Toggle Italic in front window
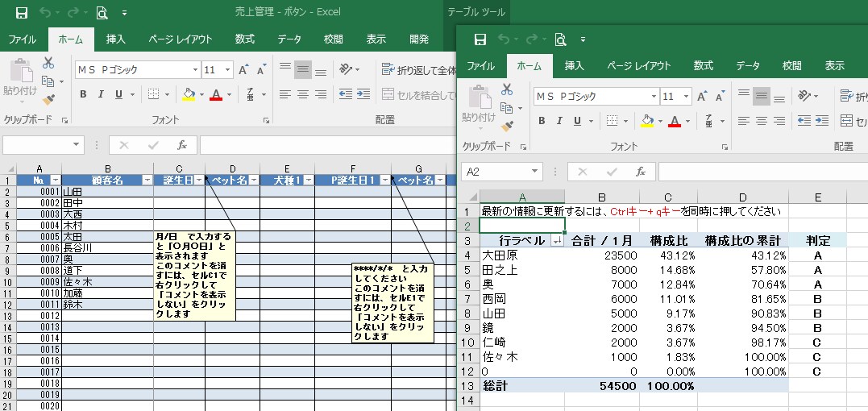868x411 pixels. pyautogui.click(x=559, y=121)
